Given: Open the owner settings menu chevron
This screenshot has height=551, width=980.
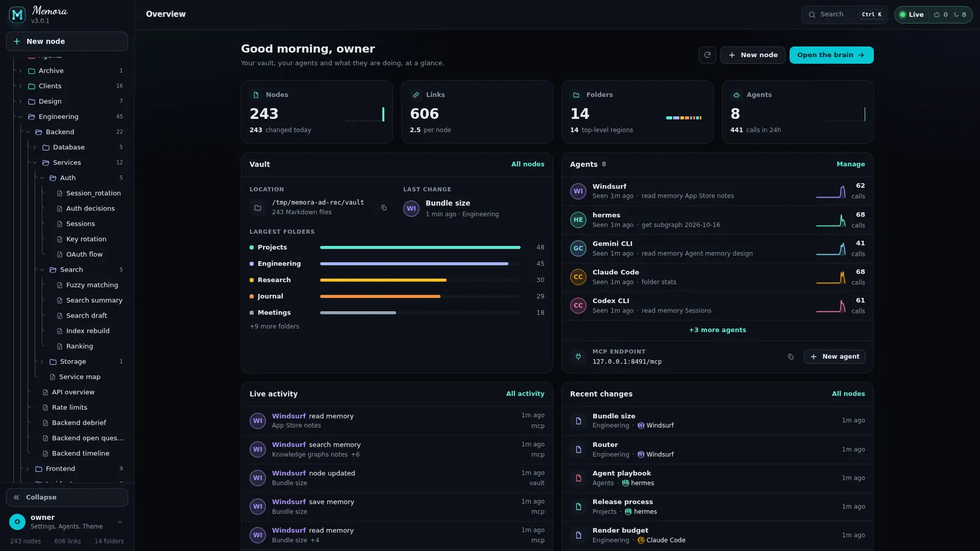Looking at the screenshot, I should (120, 522).
